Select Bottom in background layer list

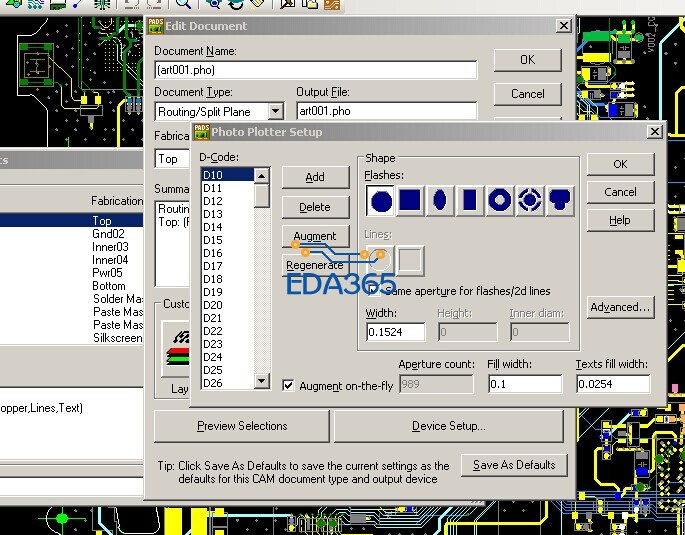click(x=109, y=286)
